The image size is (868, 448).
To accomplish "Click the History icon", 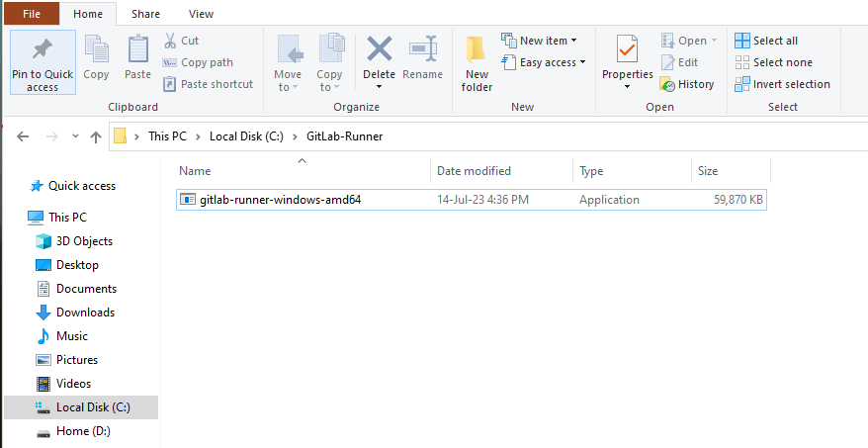I will click(667, 84).
